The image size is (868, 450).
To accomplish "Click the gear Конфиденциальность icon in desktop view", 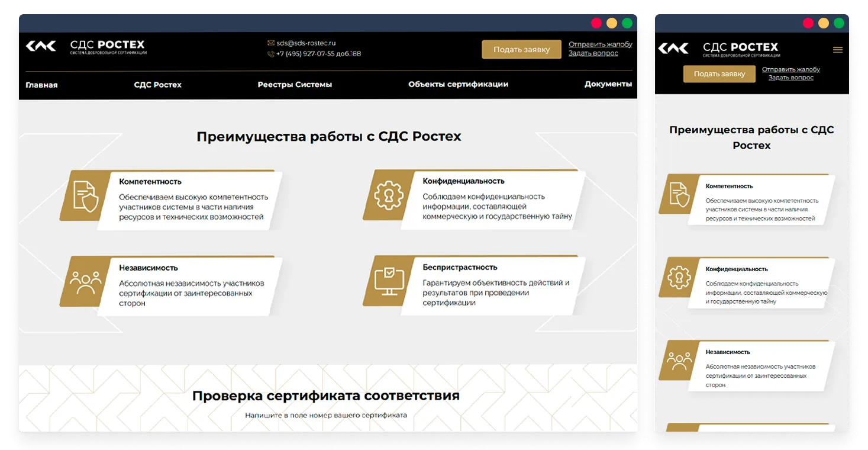I will [389, 195].
